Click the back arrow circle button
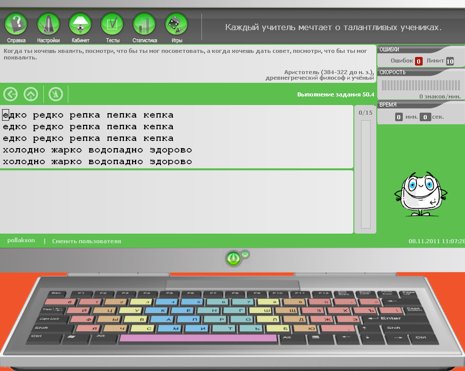This screenshot has height=371, width=465. pos(10,94)
